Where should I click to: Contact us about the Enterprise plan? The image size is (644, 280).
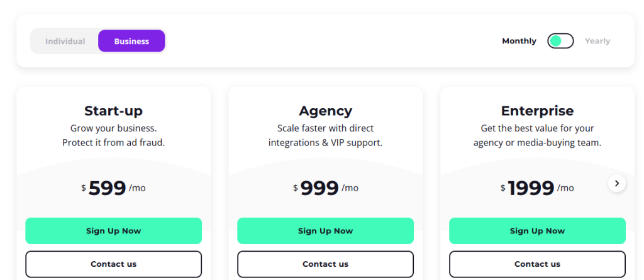click(537, 264)
